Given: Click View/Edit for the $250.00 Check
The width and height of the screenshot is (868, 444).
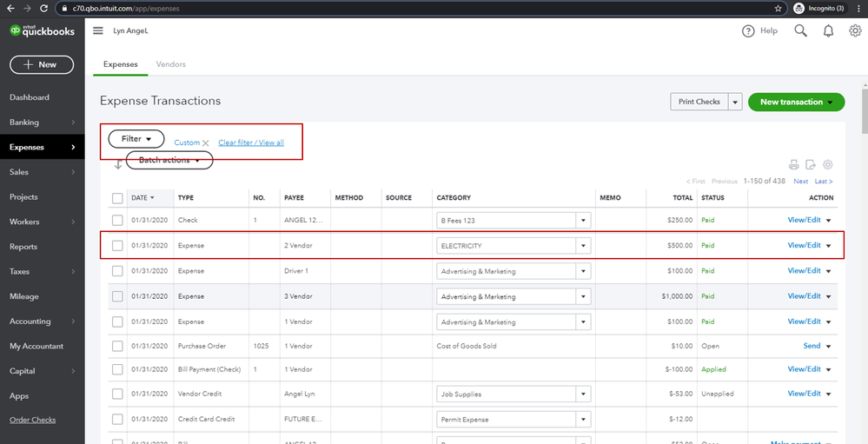Looking at the screenshot, I should pyautogui.click(x=804, y=220).
